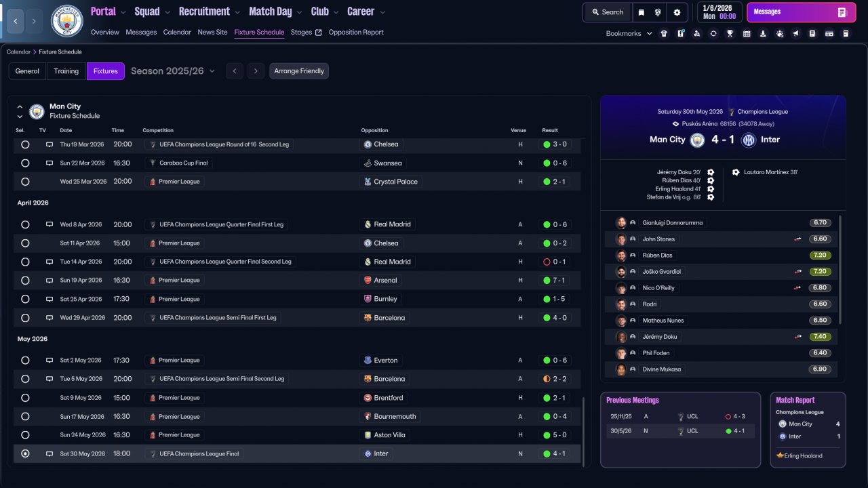Switch to the Training tab
The image size is (868, 488).
pos(66,71)
